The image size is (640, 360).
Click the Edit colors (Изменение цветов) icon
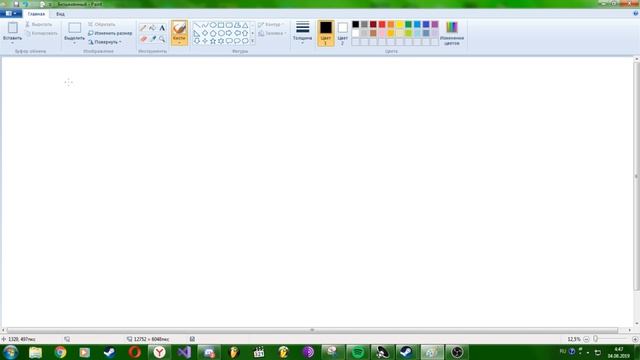point(452,27)
